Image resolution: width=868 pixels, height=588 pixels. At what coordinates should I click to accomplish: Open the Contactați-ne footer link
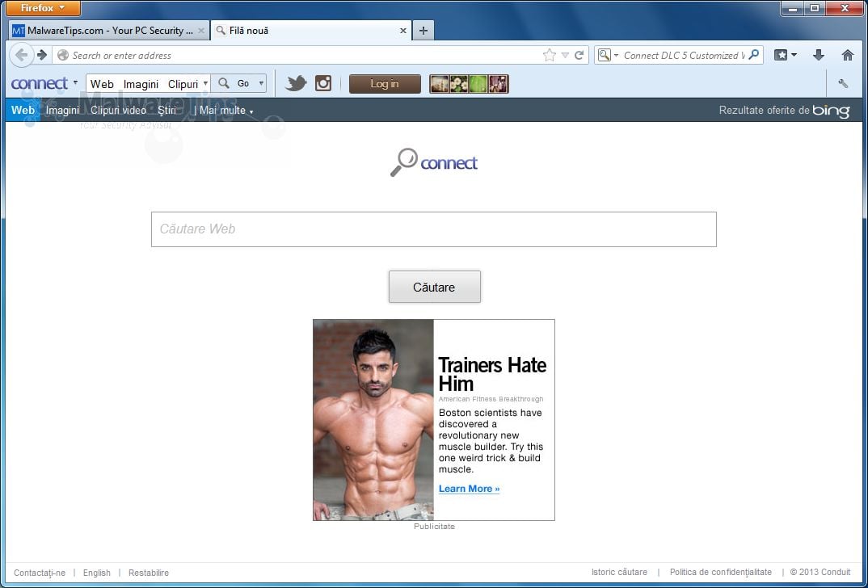tap(40, 573)
